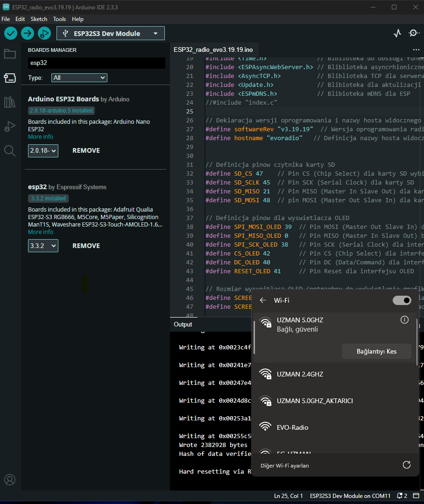This screenshot has width=424, height=504.
Task: Click More info under esp32 by Espressif
Action: (x=41, y=232)
